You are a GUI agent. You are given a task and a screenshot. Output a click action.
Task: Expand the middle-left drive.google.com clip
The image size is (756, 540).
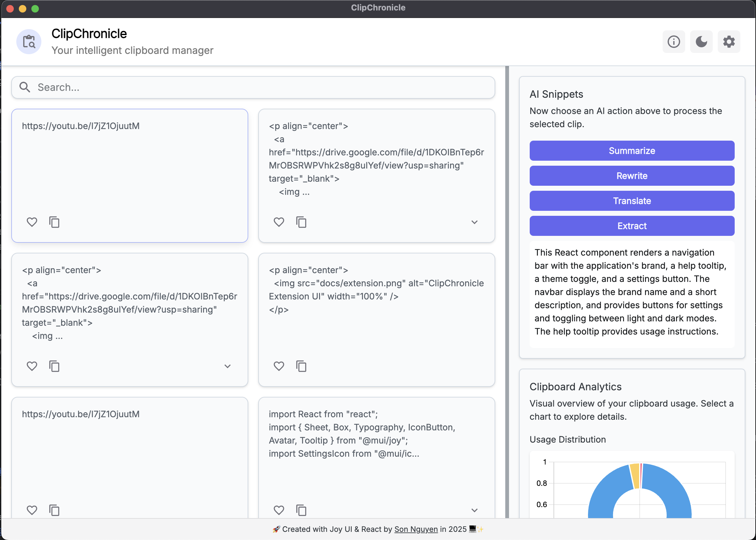pyautogui.click(x=228, y=366)
